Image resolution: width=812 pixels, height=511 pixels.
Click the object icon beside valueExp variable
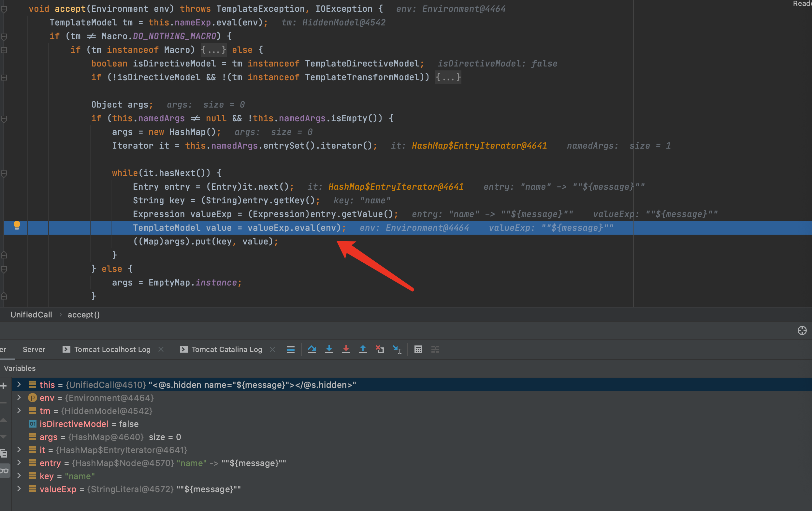coord(32,489)
